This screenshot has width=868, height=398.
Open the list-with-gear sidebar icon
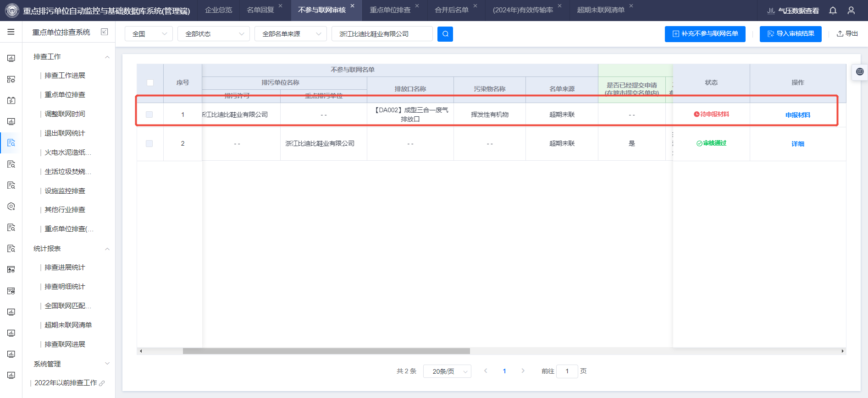click(11, 79)
